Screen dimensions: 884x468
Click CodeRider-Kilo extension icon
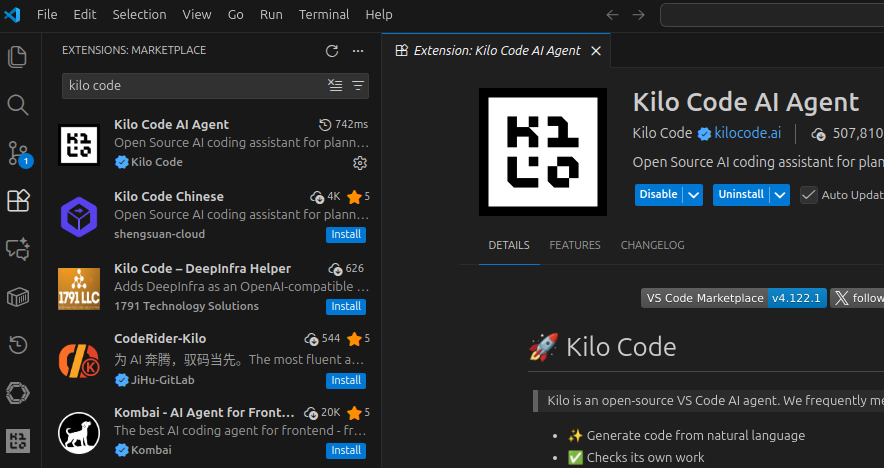click(x=79, y=361)
